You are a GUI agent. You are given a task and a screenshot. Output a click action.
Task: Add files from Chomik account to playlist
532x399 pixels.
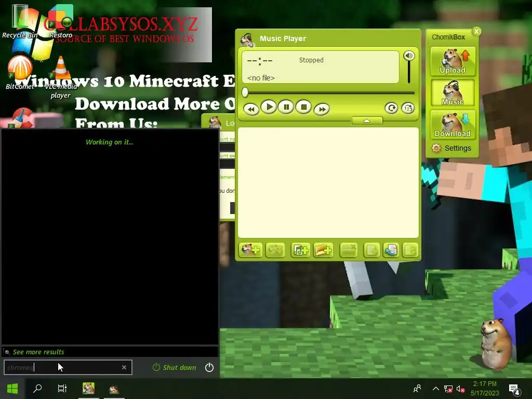(250, 250)
